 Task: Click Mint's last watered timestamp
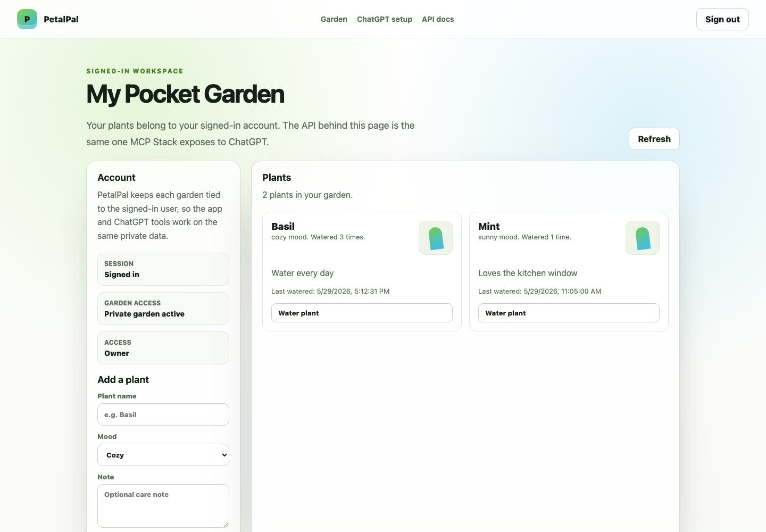(x=539, y=291)
